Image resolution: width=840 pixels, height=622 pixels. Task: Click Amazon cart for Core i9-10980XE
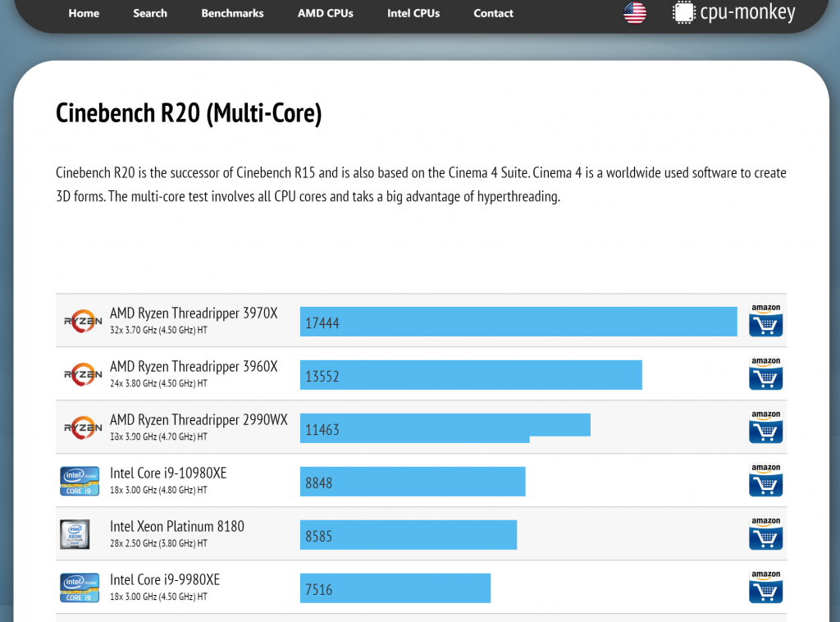765,480
